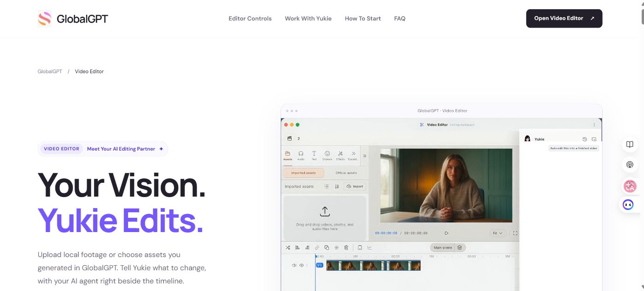This screenshot has width=644, height=291.
Task: Play the preview video
Action: (446, 233)
